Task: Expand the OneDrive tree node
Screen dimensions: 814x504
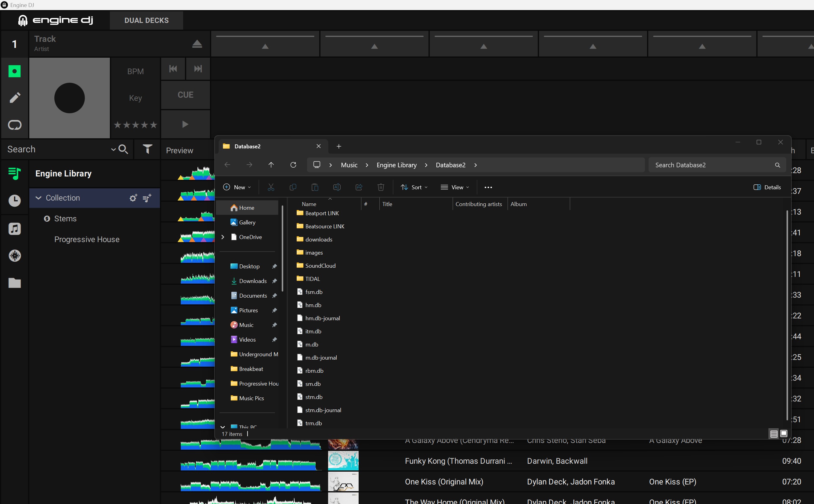Action: (x=223, y=237)
